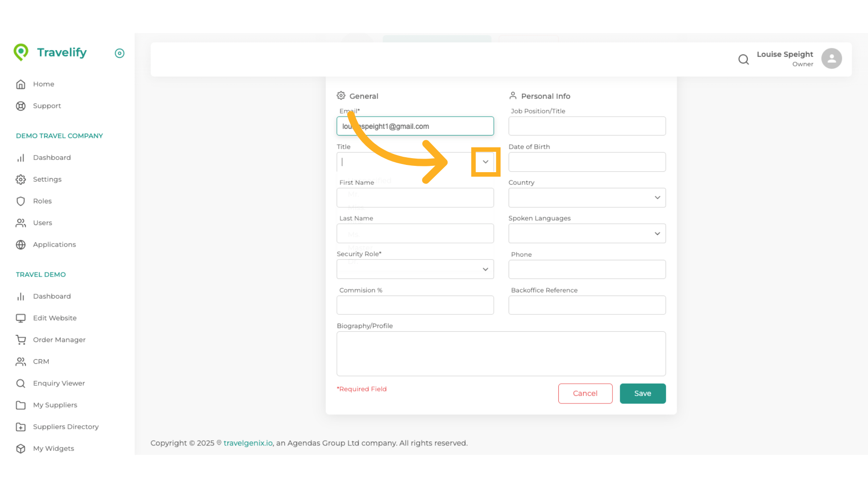Click the user avatar icon for Louise Speight
The width and height of the screenshot is (868, 488).
click(x=832, y=58)
